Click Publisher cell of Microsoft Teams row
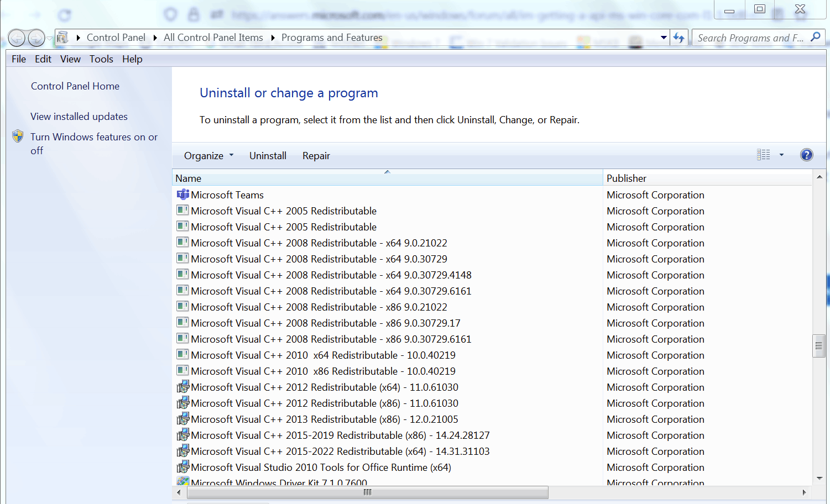The image size is (830, 504). (x=655, y=195)
